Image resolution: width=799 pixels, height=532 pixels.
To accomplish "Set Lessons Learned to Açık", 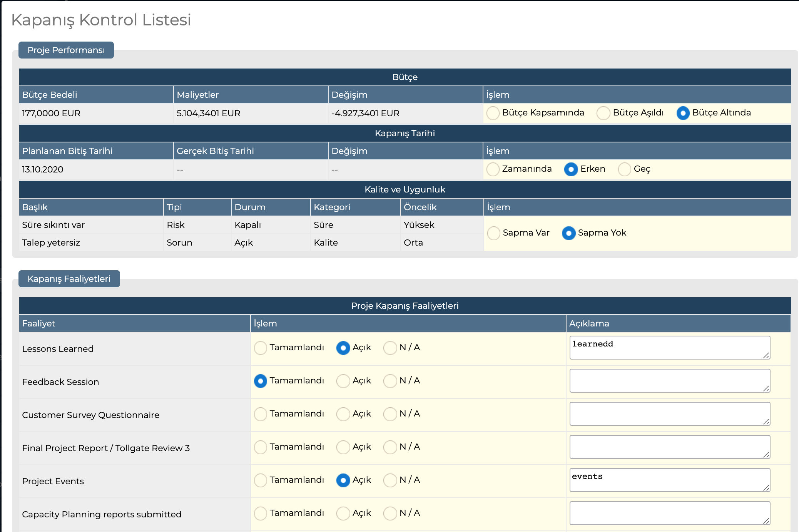I will [343, 348].
